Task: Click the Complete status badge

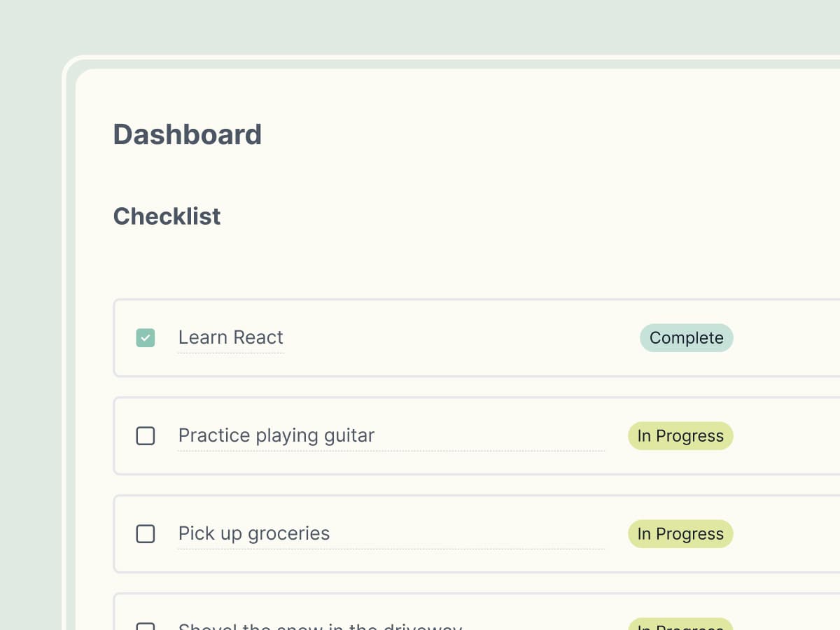Action: pos(686,338)
